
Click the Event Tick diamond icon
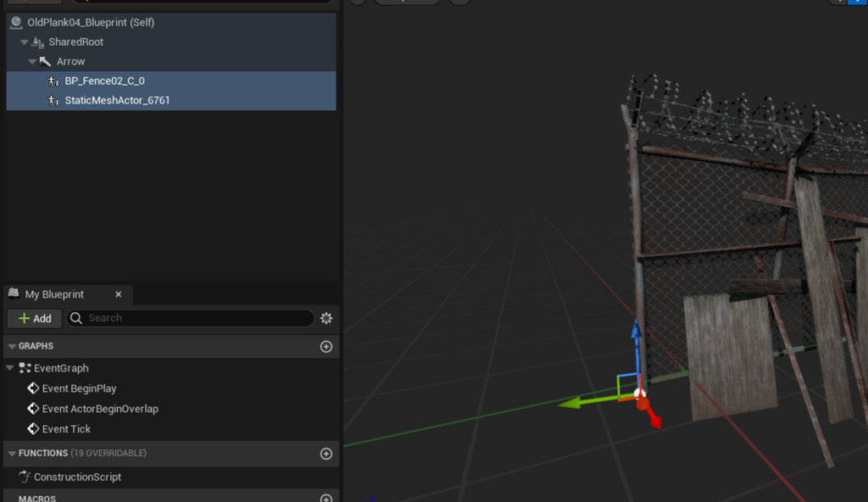pos(33,429)
